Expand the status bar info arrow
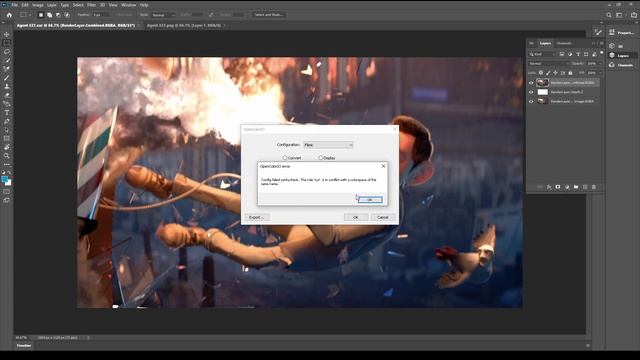The height and width of the screenshot is (360, 640). coord(88,338)
